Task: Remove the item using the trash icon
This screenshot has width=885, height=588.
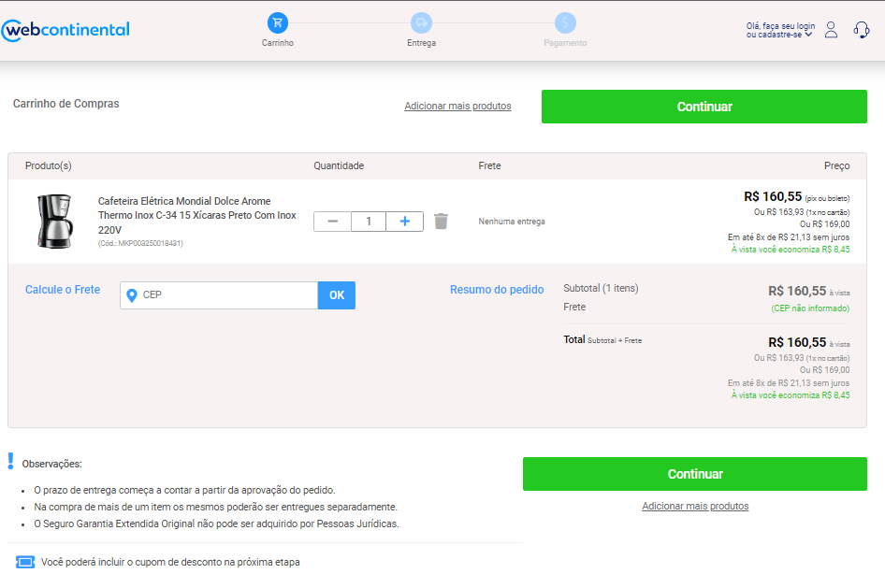Action: tap(441, 221)
